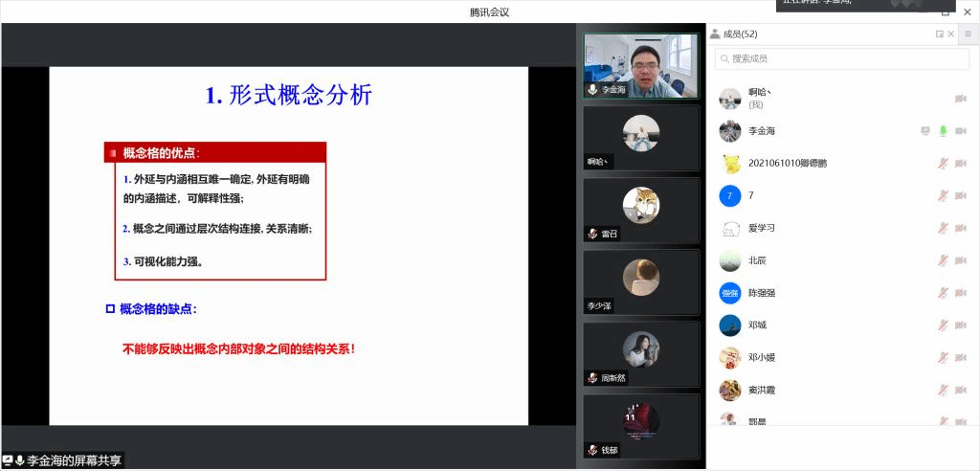Click the camera-off icon for 陈强强
Screen dimensions: 980x471
point(960,293)
